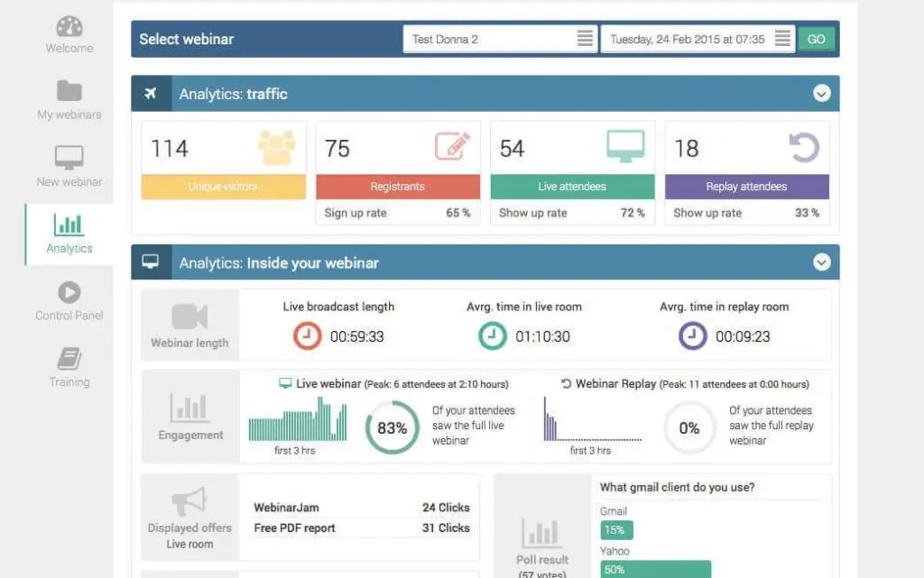This screenshot has width=924, height=578.
Task: Click the airplane icon in traffic header
Action: [151, 93]
